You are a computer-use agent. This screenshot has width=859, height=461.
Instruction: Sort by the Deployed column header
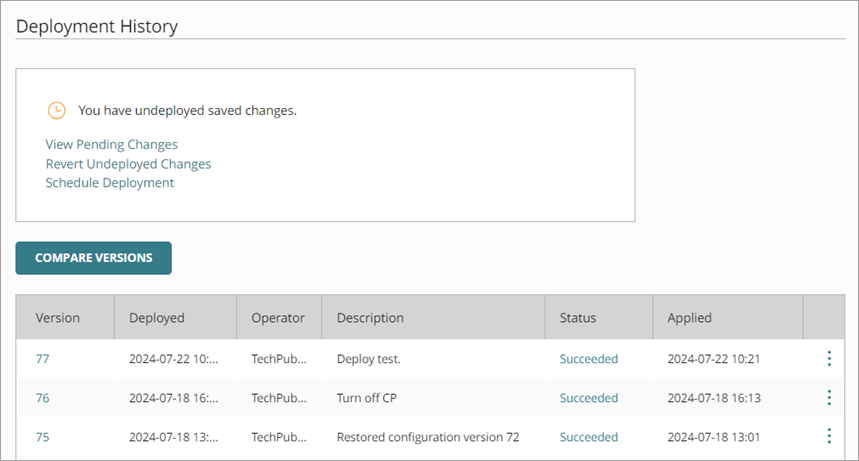point(157,318)
